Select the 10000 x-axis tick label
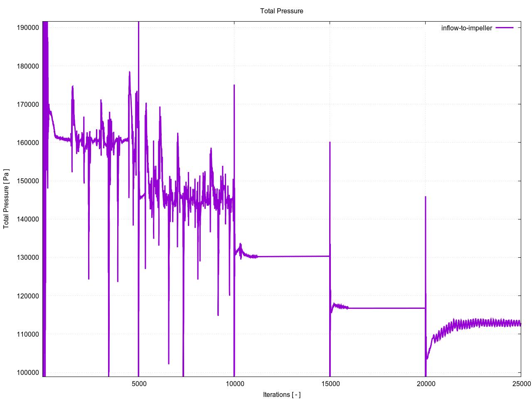This screenshot has width=532, height=399. [x=234, y=384]
